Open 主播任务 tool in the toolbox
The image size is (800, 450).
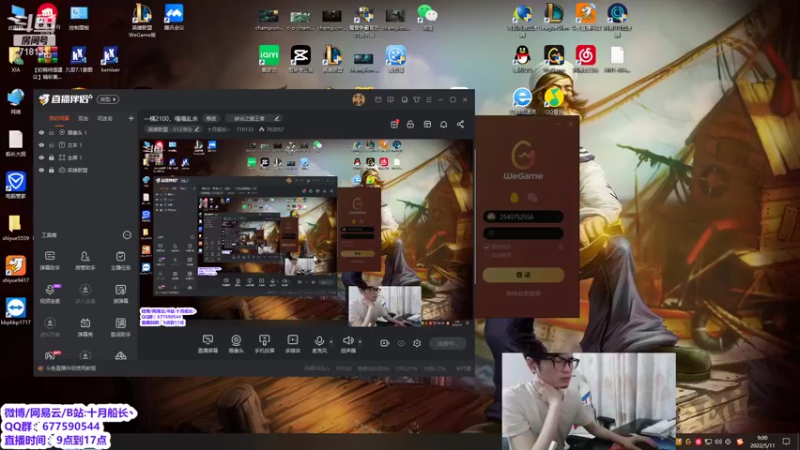click(120, 260)
